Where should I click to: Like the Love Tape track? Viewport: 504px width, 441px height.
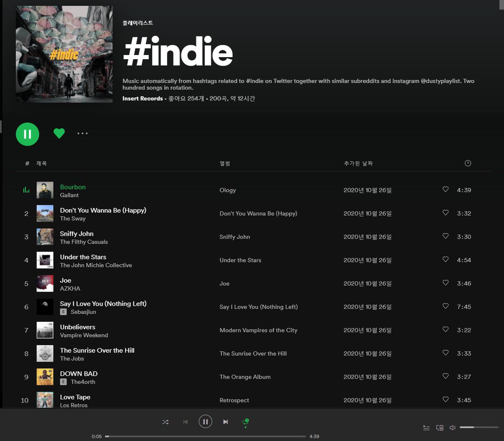coord(446,399)
